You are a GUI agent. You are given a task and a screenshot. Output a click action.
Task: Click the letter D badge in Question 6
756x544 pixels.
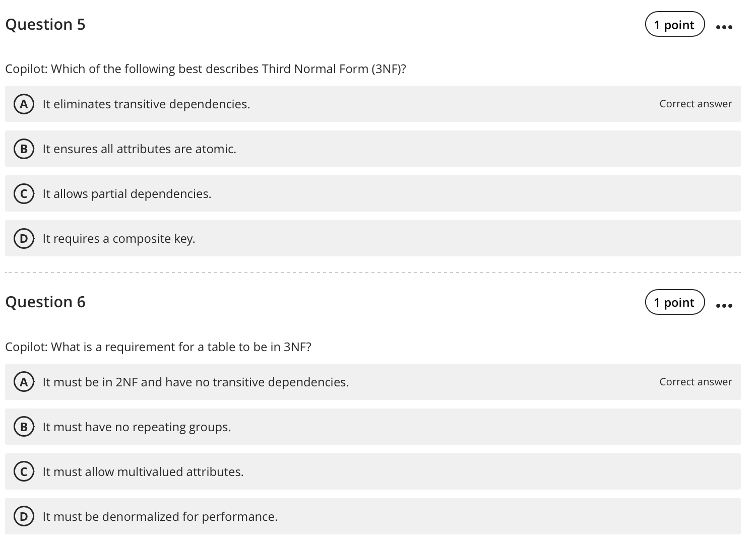click(24, 516)
